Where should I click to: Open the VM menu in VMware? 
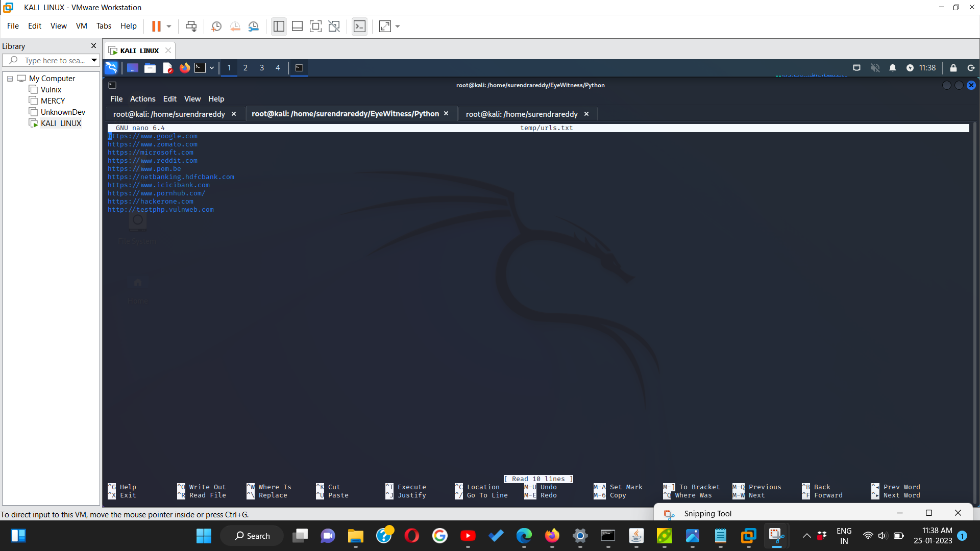[81, 26]
